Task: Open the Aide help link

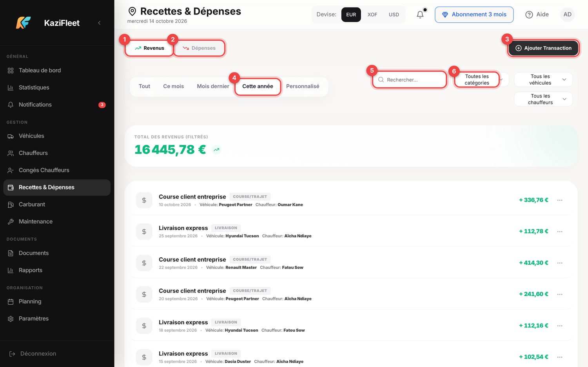Action: click(537, 14)
